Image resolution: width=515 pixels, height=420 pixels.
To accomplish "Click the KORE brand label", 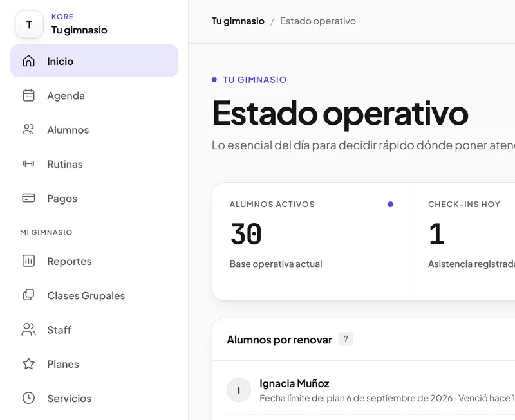I will pos(62,17).
